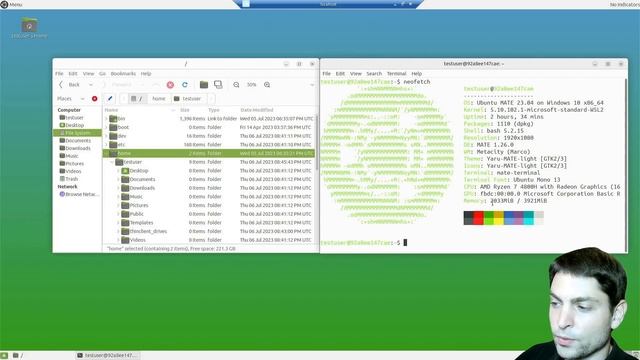The image size is (640, 360).
Task: Select File System in Places sidebar
Action: (x=77, y=133)
